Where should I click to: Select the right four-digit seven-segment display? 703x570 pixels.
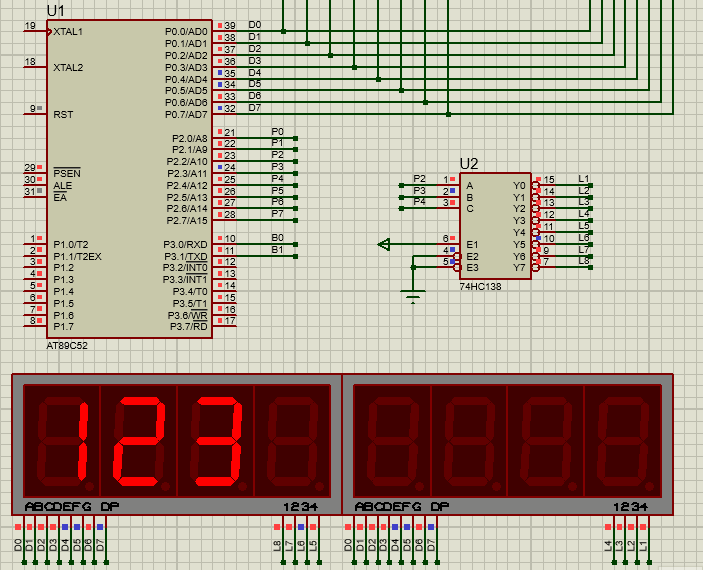click(508, 444)
